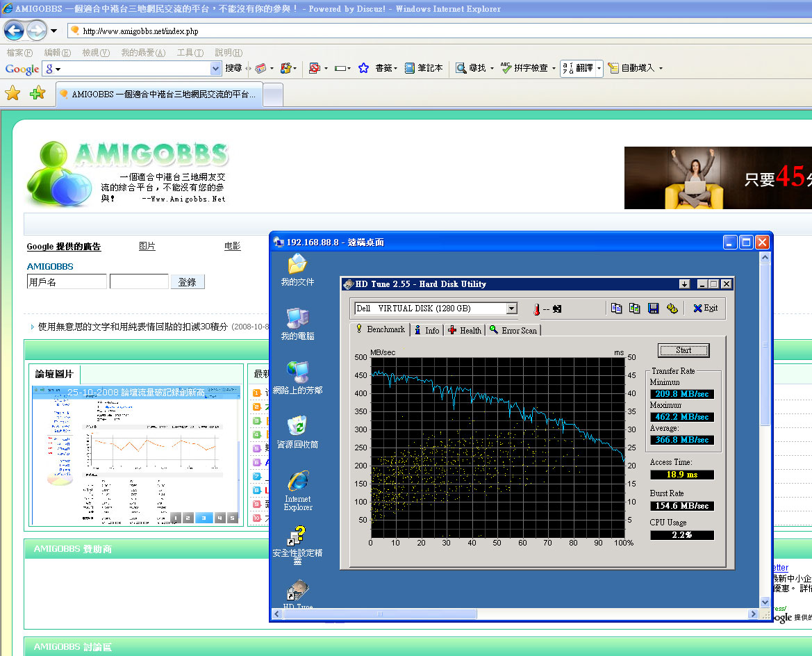Open the Info tab in HD Tune
Screen dimensions: 812x656
pos(426,330)
